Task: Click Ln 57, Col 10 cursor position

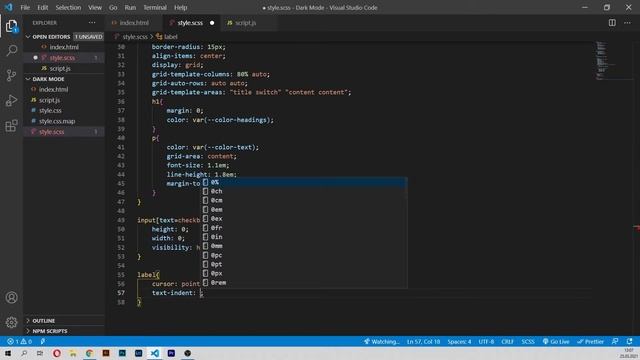Action: [423, 342]
